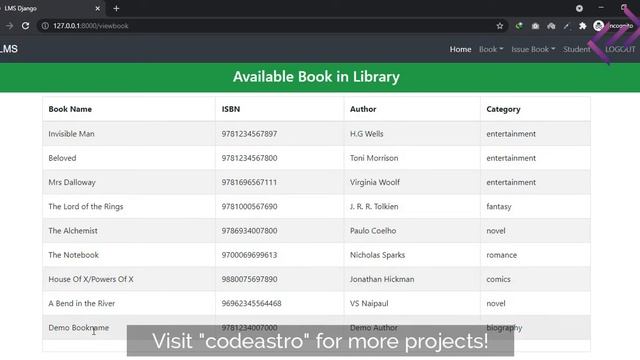This screenshot has height=360, width=640.
Task: Click author H.G Wells
Action: pos(367,133)
